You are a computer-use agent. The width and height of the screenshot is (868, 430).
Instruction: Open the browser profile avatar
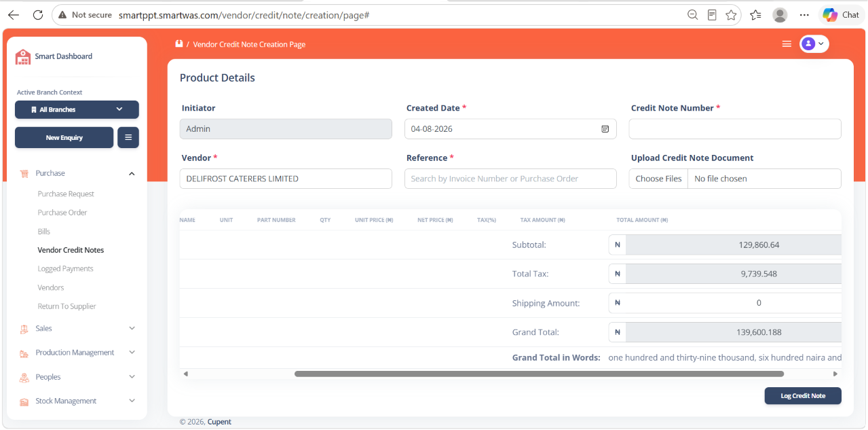[x=780, y=15]
